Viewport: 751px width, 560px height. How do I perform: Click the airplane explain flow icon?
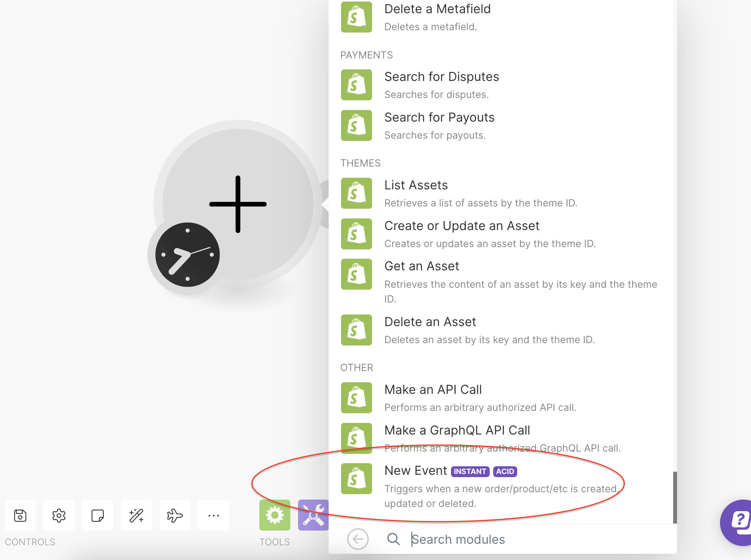click(175, 515)
